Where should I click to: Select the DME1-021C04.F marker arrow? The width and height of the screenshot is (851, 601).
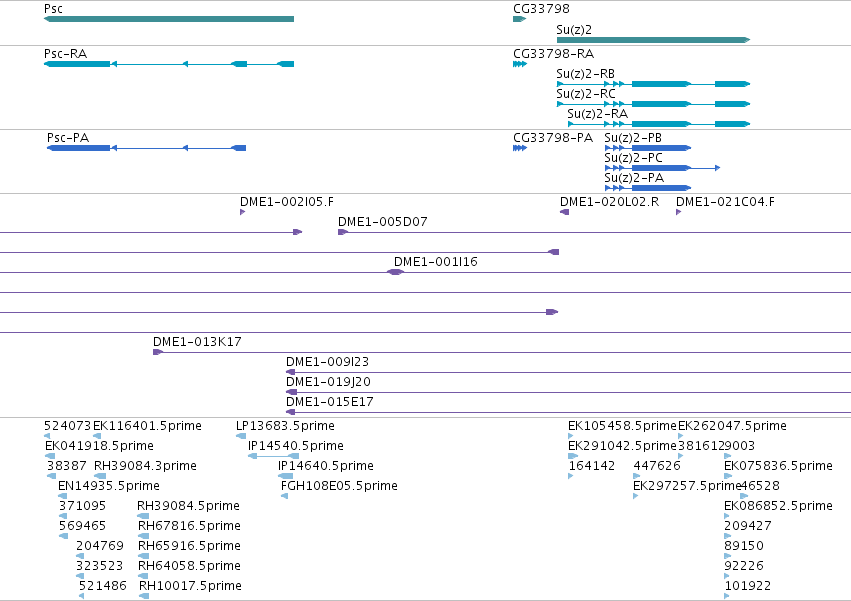pyautogui.click(x=678, y=212)
